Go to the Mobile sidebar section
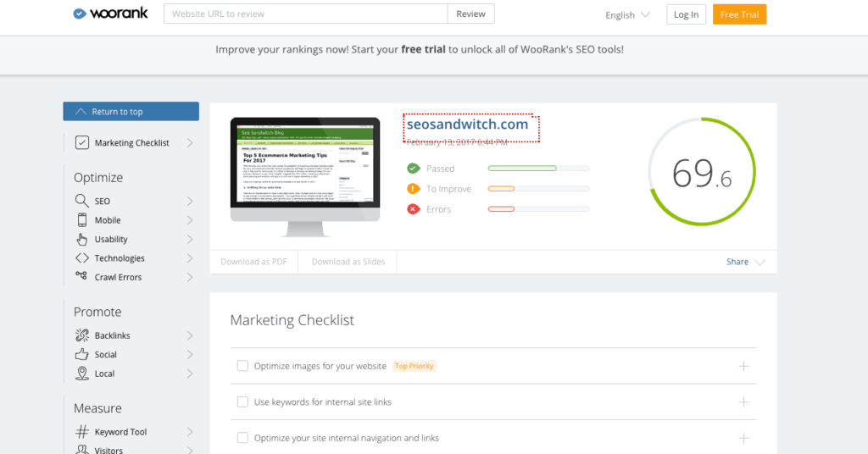The image size is (868, 454). coord(131,220)
